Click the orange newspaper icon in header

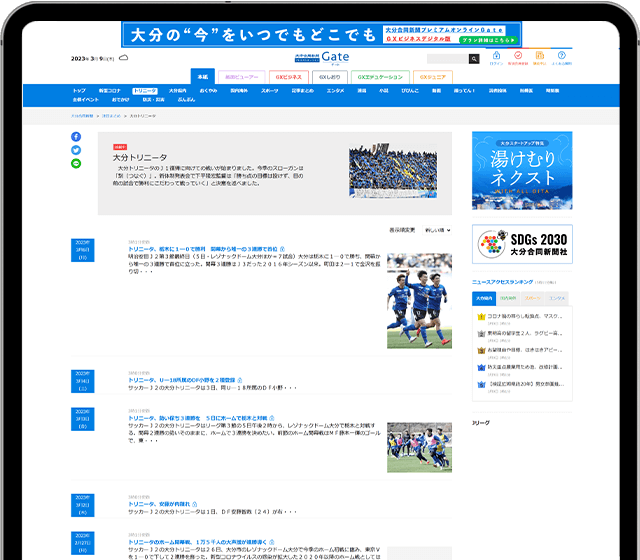[540, 58]
